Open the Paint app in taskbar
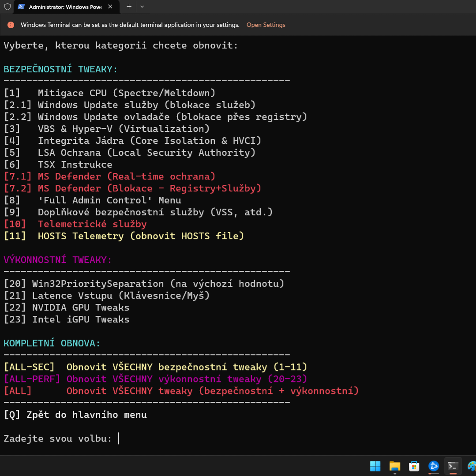This screenshot has width=476, height=476. (x=471, y=466)
